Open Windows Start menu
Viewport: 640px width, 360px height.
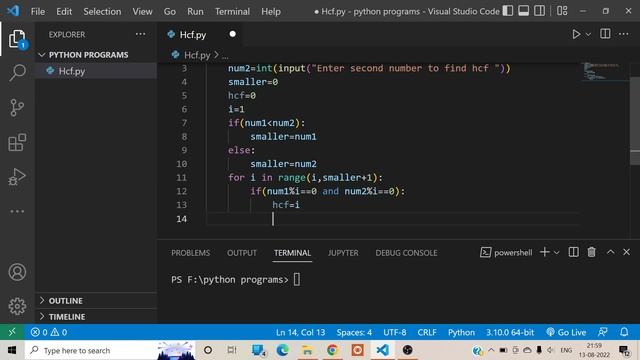click(11, 350)
